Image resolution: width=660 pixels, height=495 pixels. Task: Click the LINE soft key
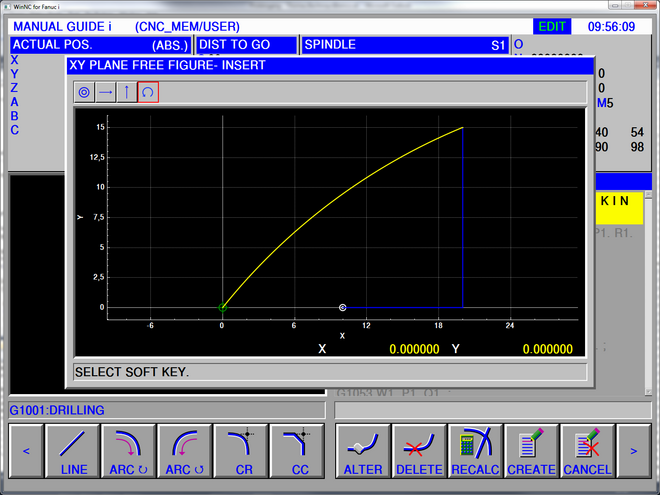pos(74,451)
